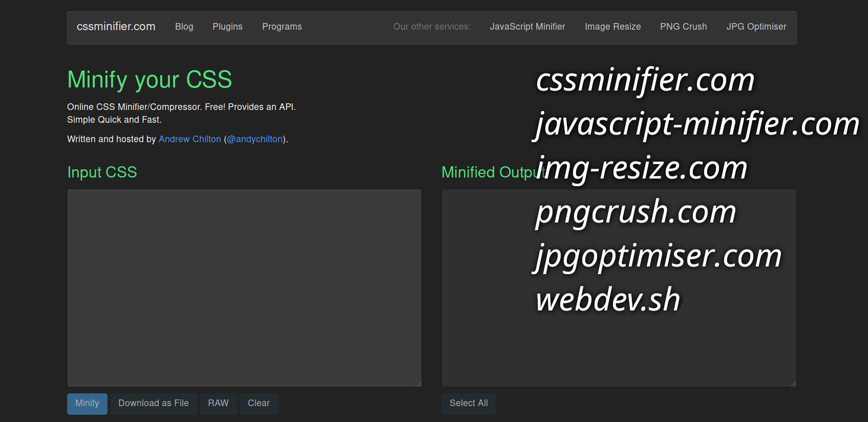Go to the Plugins page
Screen dimensions: 868x422
228,27
